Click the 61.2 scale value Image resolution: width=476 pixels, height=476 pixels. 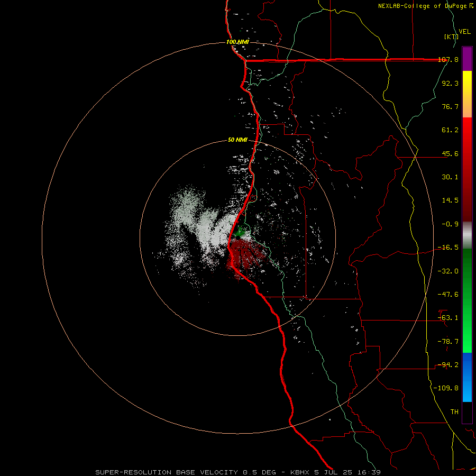[450, 130]
